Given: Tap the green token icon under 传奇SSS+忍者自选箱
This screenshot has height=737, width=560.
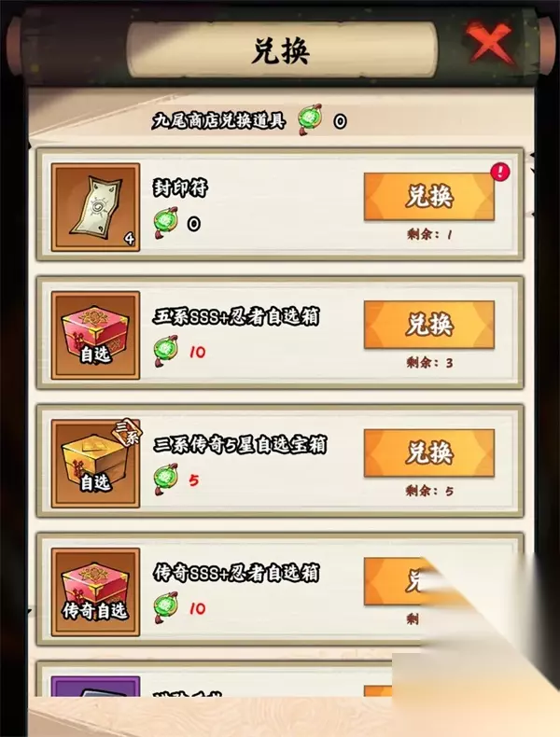Looking at the screenshot, I should click(166, 607).
